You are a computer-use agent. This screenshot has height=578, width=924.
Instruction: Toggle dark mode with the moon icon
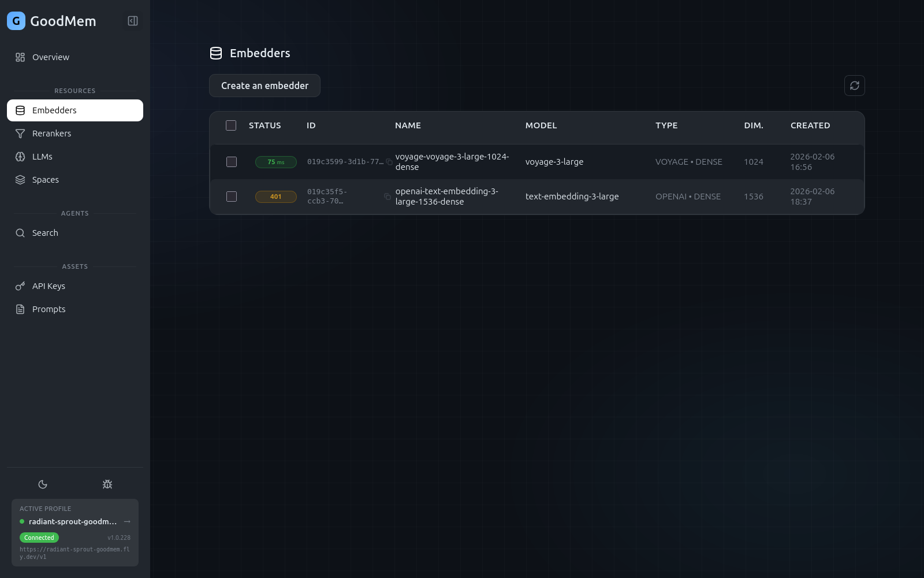[43, 484]
